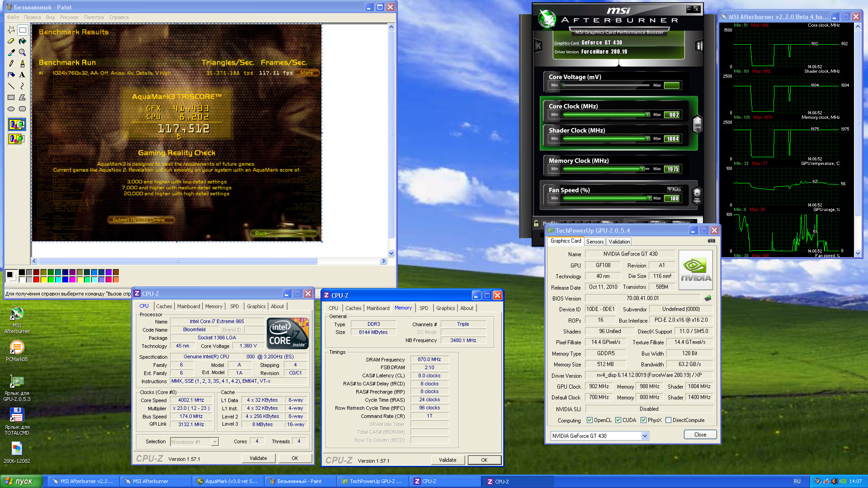Viewport: 868px width, 488px height.
Task: Switch to AquaMark taskbar item
Action: 228,481
